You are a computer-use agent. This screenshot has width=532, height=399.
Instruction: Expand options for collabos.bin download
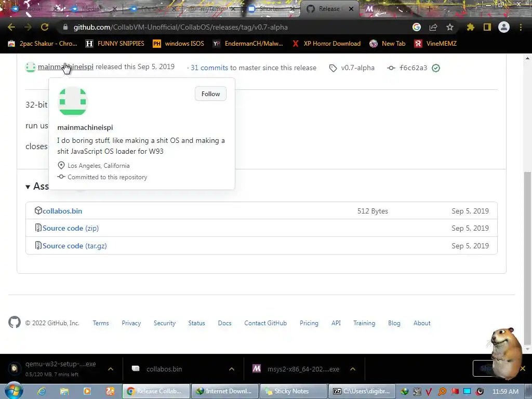(232, 369)
